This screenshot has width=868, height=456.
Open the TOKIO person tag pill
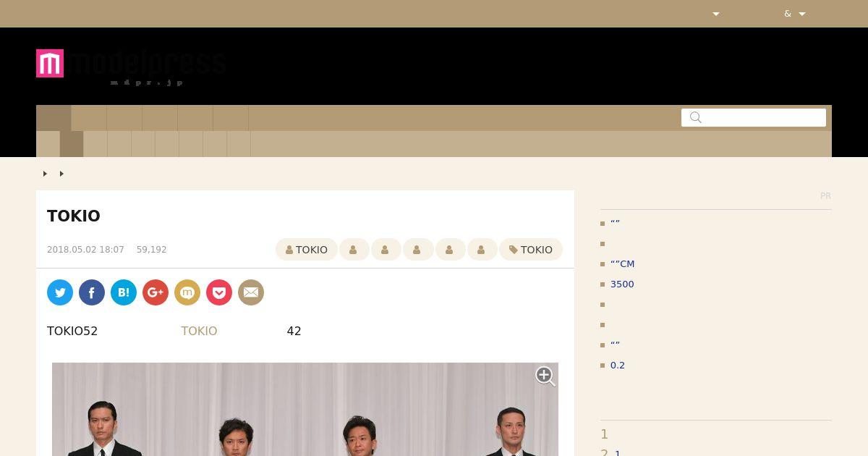(x=307, y=250)
